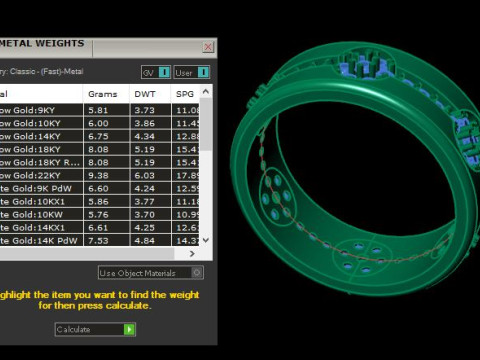The height and width of the screenshot is (360, 480).
Task: Click the 9.38 grams value
Action: (x=98, y=175)
